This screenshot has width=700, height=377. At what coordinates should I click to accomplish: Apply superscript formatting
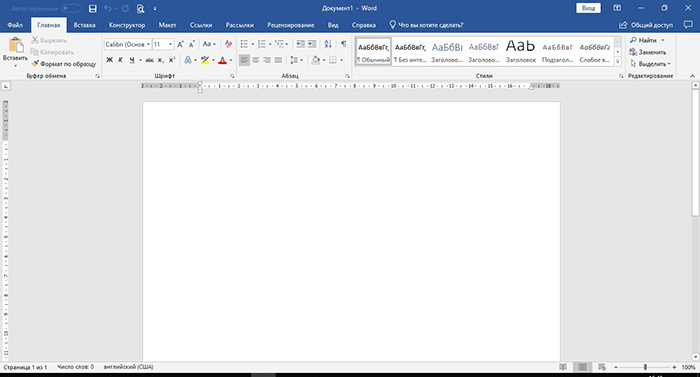coord(172,60)
